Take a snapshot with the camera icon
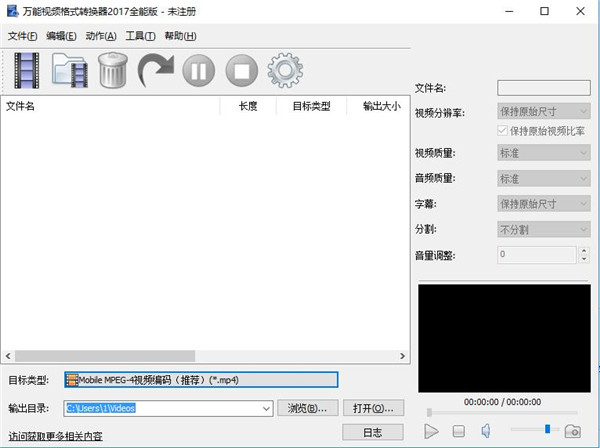The width and height of the screenshot is (600, 448). [x=572, y=431]
